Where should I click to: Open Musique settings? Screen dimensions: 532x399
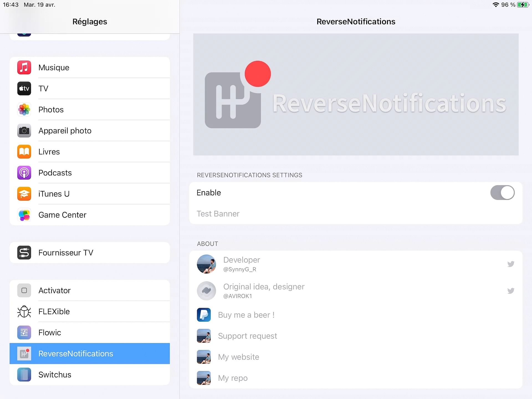tap(90, 67)
